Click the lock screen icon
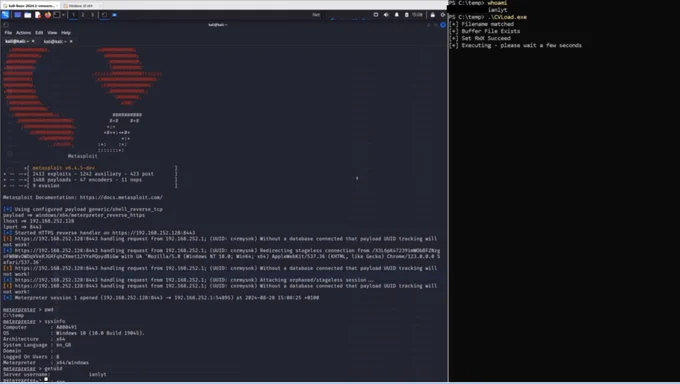Screen dimensions: 680x384 [x=432, y=15]
